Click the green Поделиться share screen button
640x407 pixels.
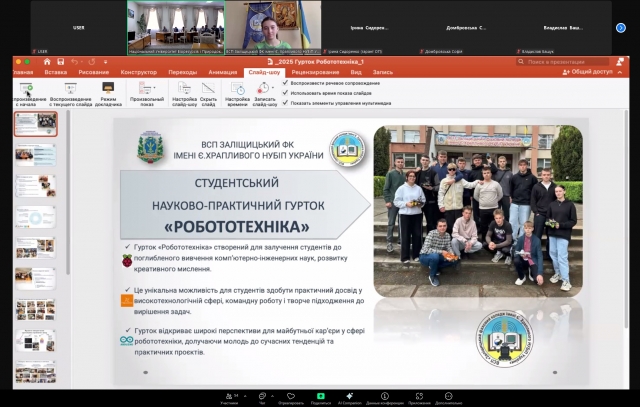coord(321,398)
